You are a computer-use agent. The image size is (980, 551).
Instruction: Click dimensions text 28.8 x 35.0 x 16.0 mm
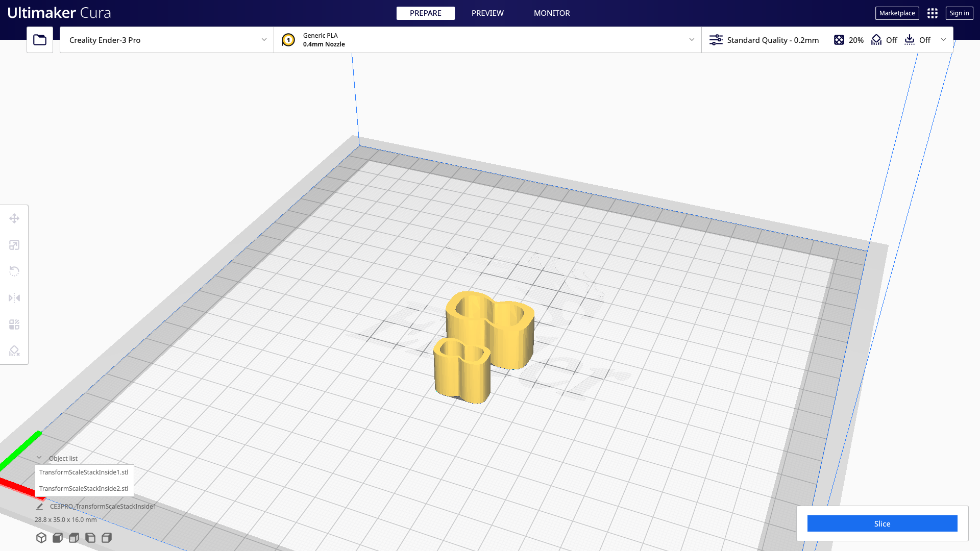(66, 520)
